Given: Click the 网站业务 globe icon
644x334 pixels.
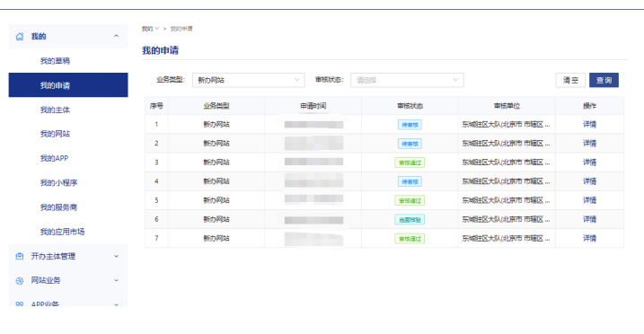Looking at the screenshot, I should click(19, 281).
